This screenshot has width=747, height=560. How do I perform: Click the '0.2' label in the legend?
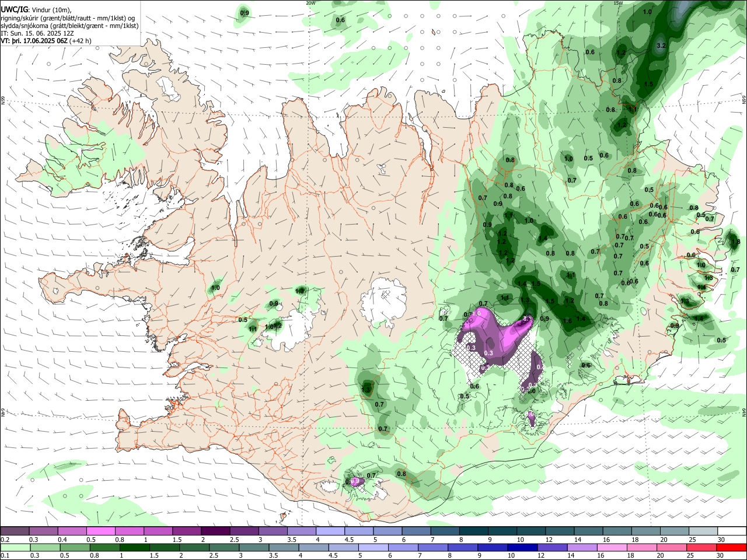(x=5, y=540)
